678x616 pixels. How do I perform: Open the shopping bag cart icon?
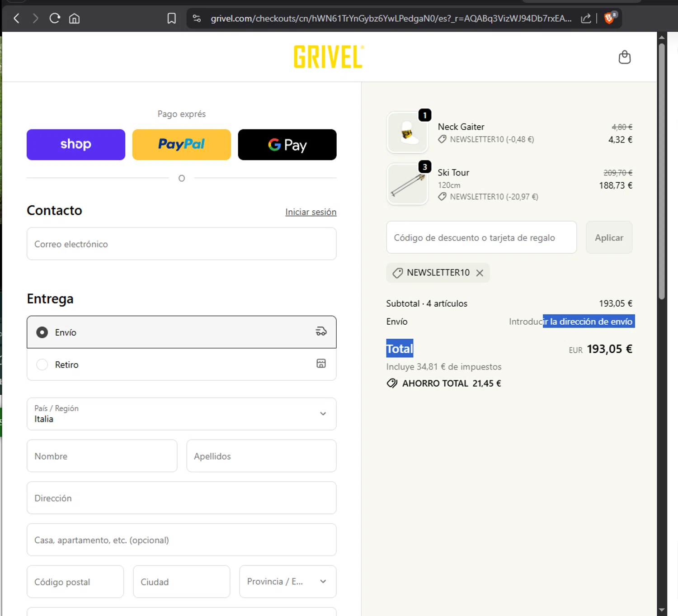[x=625, y=57]
